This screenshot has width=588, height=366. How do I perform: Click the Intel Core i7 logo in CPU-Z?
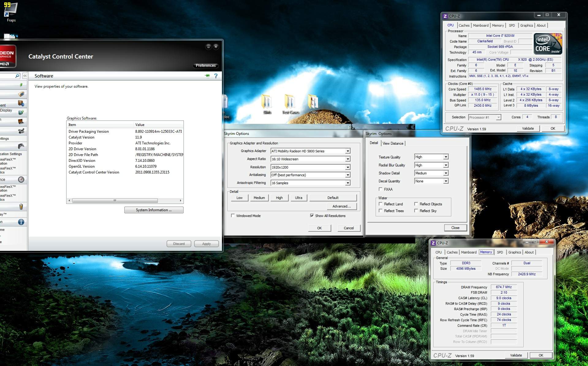coord(548,44)
